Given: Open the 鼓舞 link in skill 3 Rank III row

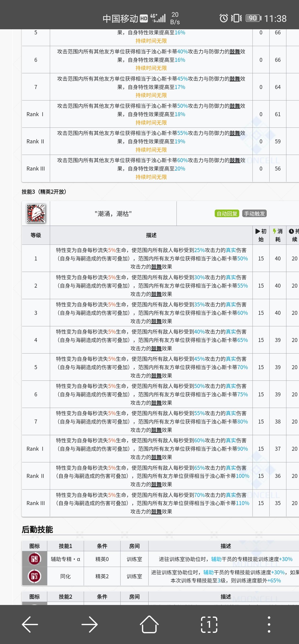Looking at the screenshot, I should (156, 512).
